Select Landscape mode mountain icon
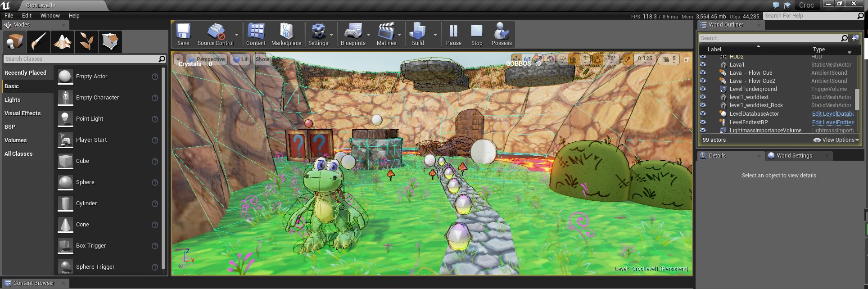The width and height of the screenshot is (868, 289). (63, 41)
